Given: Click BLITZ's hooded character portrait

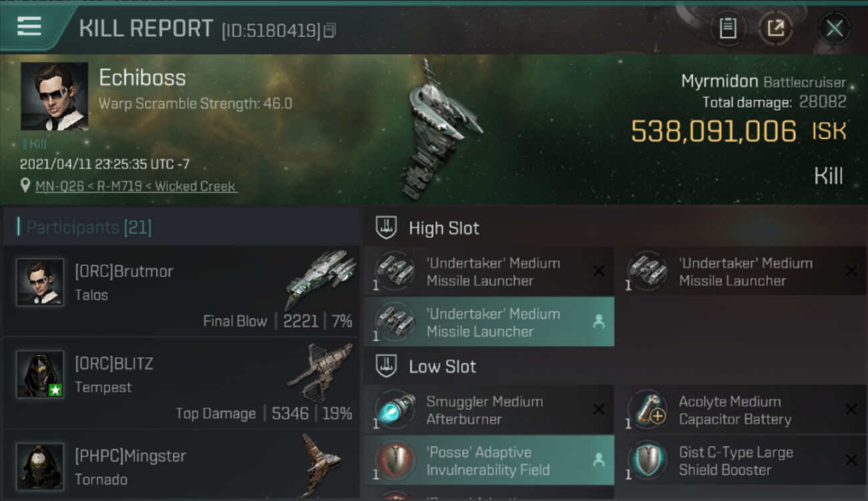Looking at the screenshot, I should point(40,374).
